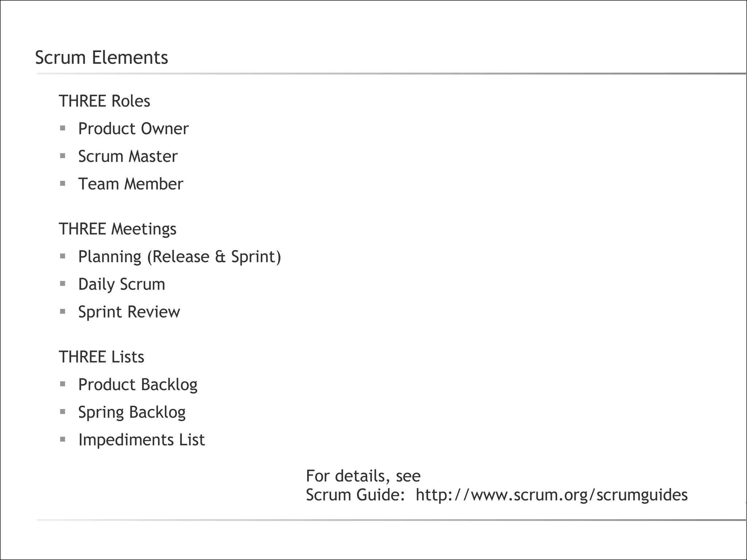The image size is (747, 560).
Task: Click the square bullet next to Sprint Review
Action: point(63,311)
